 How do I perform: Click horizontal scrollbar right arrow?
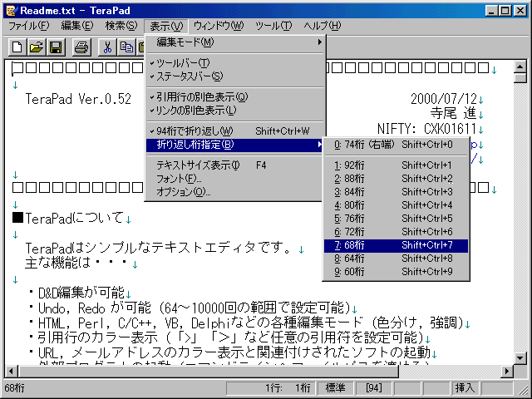click(x=507, y=372)
